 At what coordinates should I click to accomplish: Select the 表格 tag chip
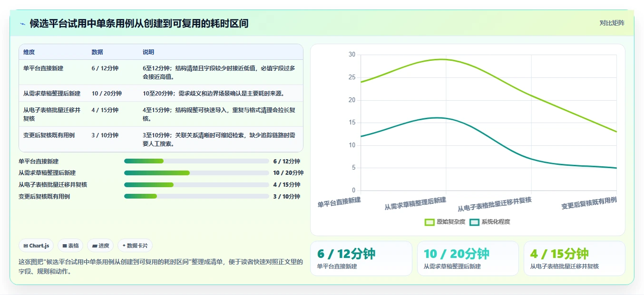(70, 246)
